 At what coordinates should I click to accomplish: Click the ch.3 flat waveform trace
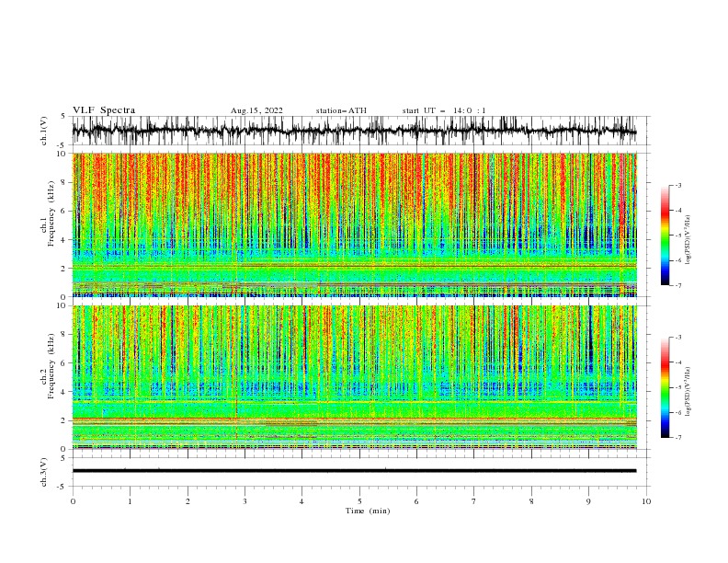pyautogui.click(x=354, y=471)
